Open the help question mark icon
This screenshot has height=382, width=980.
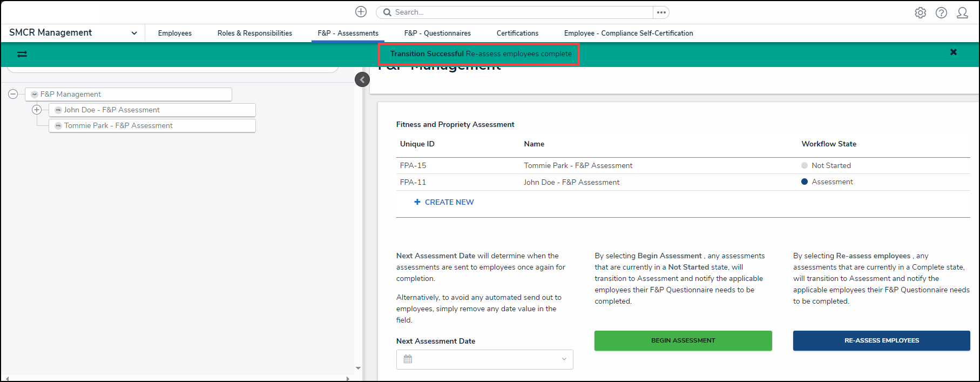(941, 12)
